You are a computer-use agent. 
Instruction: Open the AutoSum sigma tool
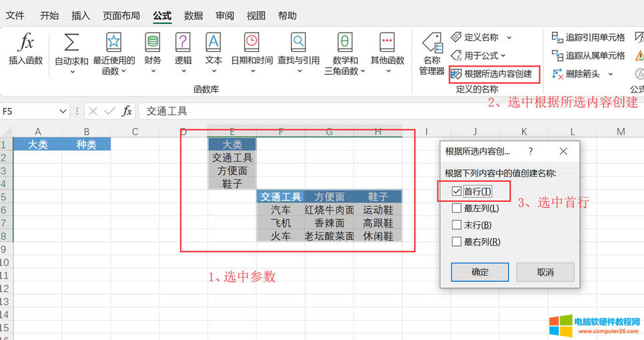[71, 43]
